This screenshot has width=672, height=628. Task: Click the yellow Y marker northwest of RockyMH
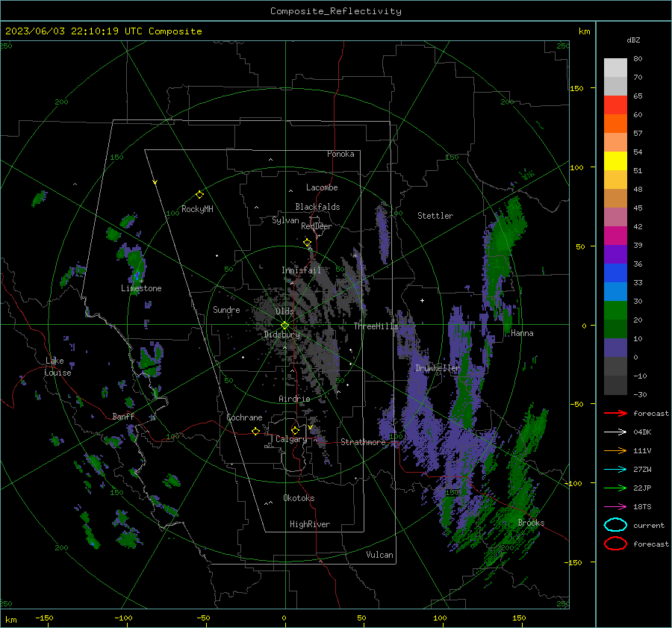point(155,183)
